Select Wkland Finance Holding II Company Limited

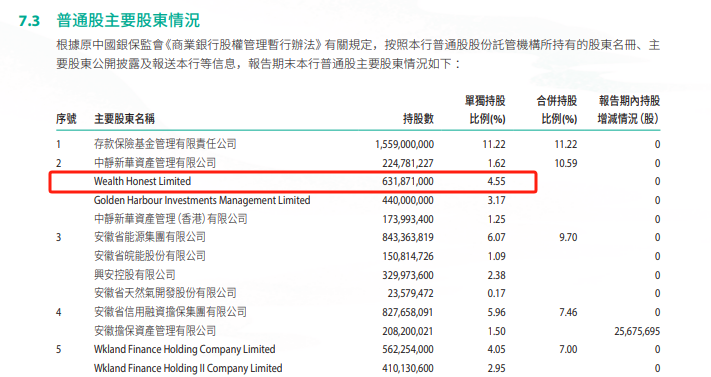point(188,368)
